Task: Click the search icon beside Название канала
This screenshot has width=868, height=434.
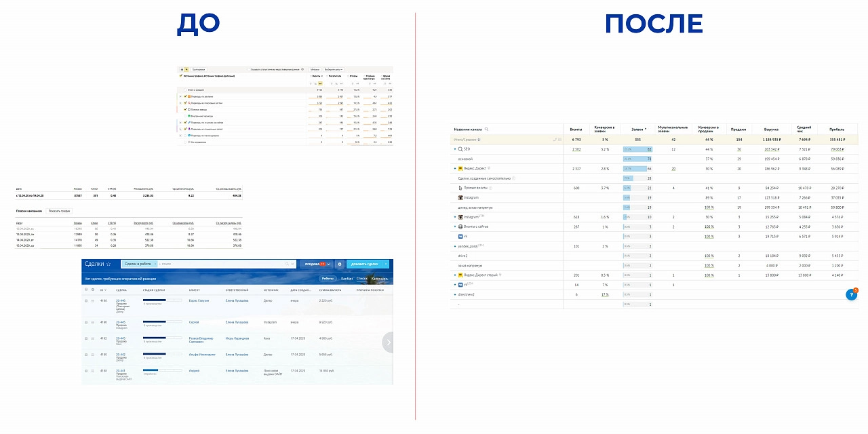Action: [x=486, y=129]
